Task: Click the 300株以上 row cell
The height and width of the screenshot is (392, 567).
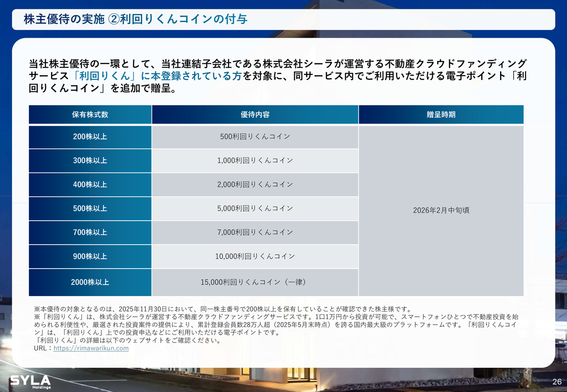Action: pyautogui.click(x=90, y=161)
